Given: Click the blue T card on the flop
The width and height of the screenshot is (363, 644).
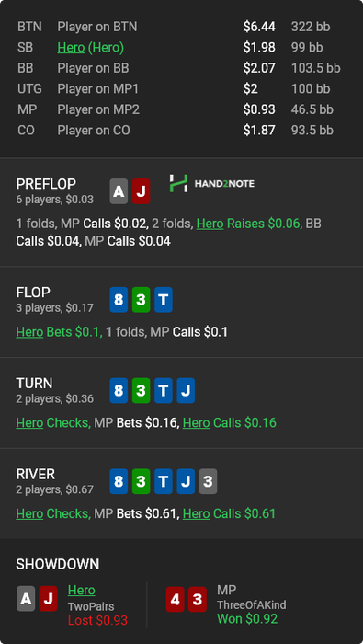Looking at the screenshot, I should pyautogui.click(x=164, y=300).
